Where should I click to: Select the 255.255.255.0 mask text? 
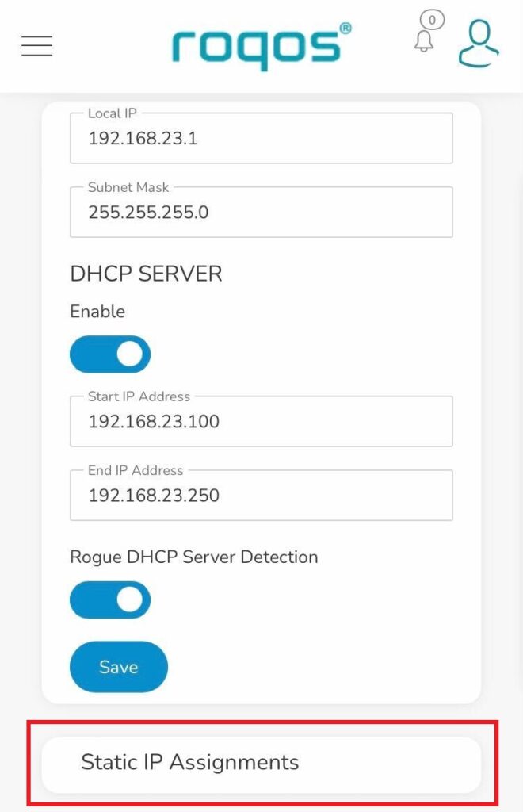pos(148,213)
